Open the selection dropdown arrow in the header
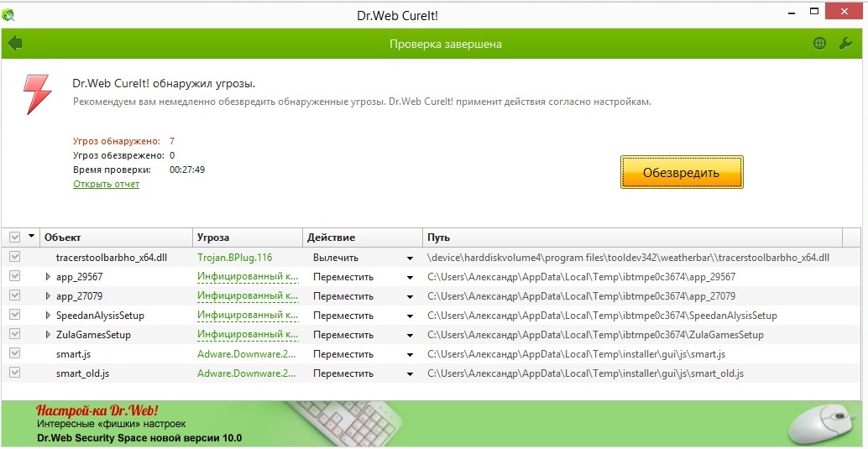Screen dimensions: 868x449 coord(31,237)
